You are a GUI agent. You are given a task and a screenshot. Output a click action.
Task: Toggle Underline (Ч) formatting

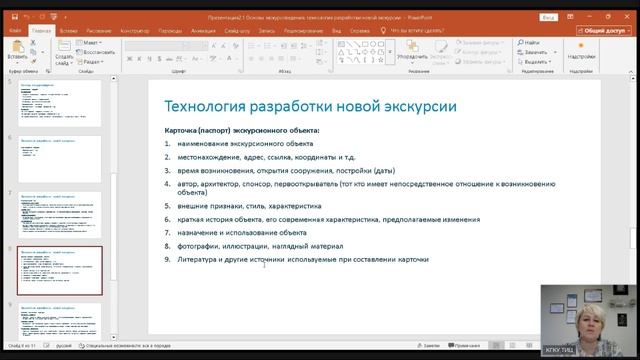[150, 59]
